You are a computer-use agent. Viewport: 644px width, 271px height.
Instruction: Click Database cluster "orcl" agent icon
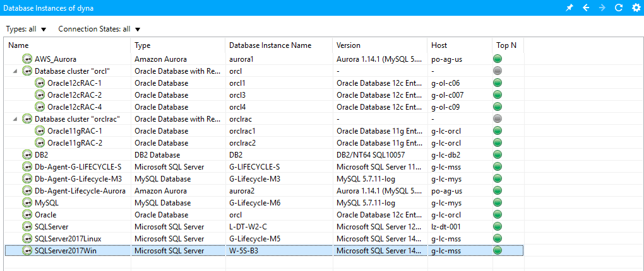(27, 71)
